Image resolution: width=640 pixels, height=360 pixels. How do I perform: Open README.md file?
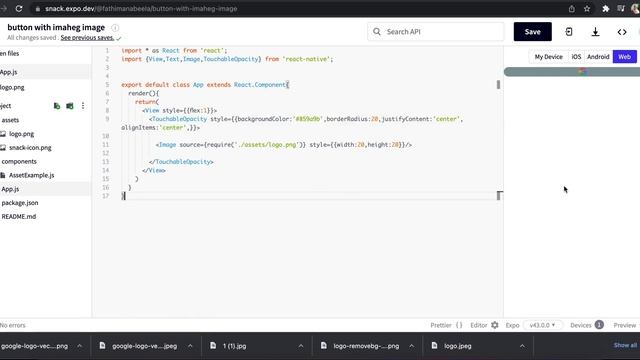[x=18, y=217]
